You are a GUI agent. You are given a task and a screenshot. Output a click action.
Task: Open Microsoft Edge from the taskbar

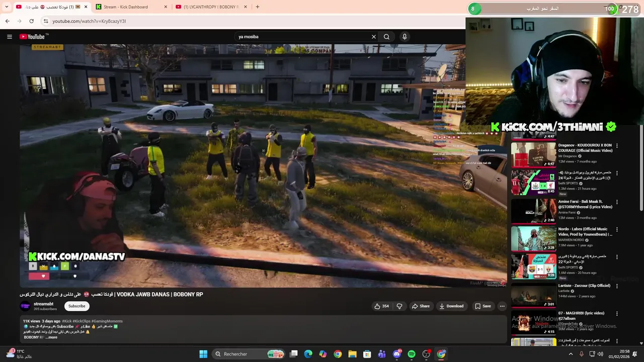pyautogui.click(x=308, y=354)
